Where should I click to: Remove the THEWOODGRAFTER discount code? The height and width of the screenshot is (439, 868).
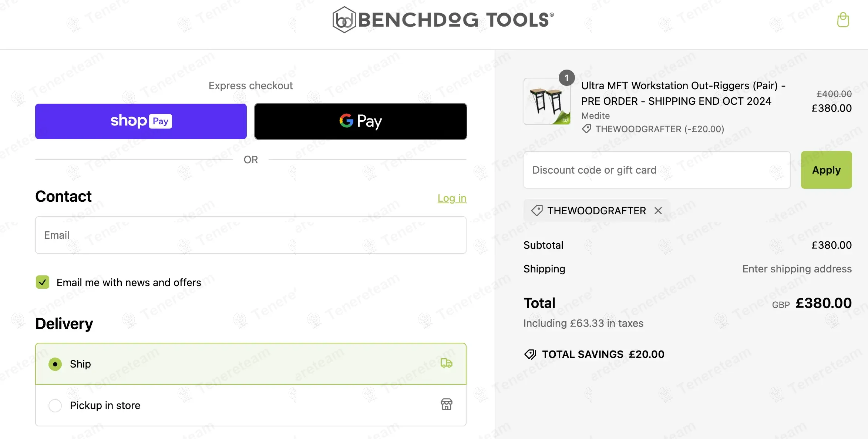tap(658, 211)
